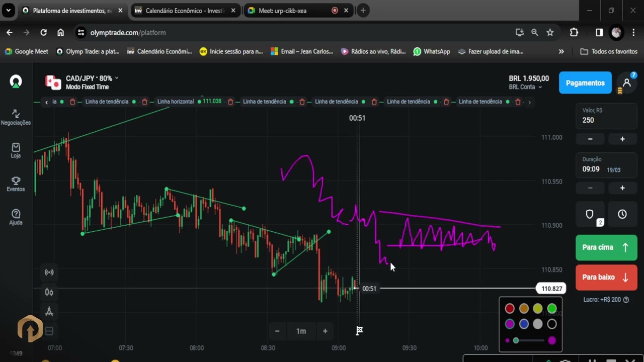Open the Loja shop icon
The image size is (644, 362).
16,150
